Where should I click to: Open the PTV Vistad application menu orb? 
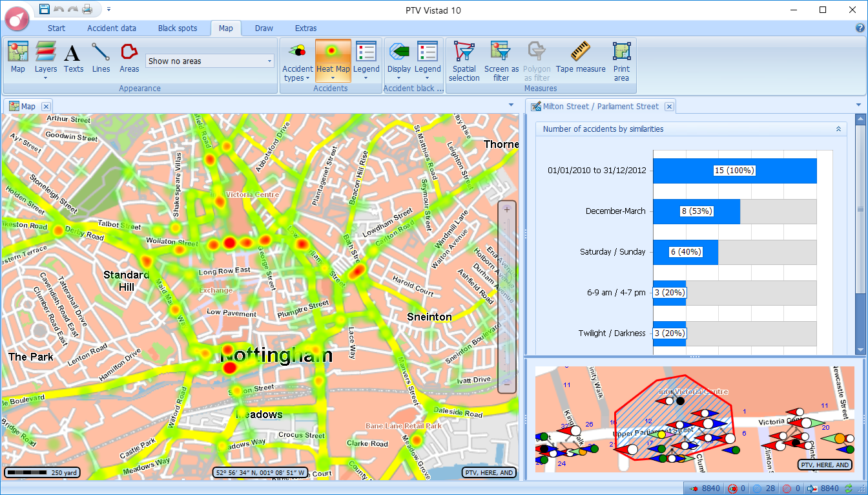[x=17, y=18]
